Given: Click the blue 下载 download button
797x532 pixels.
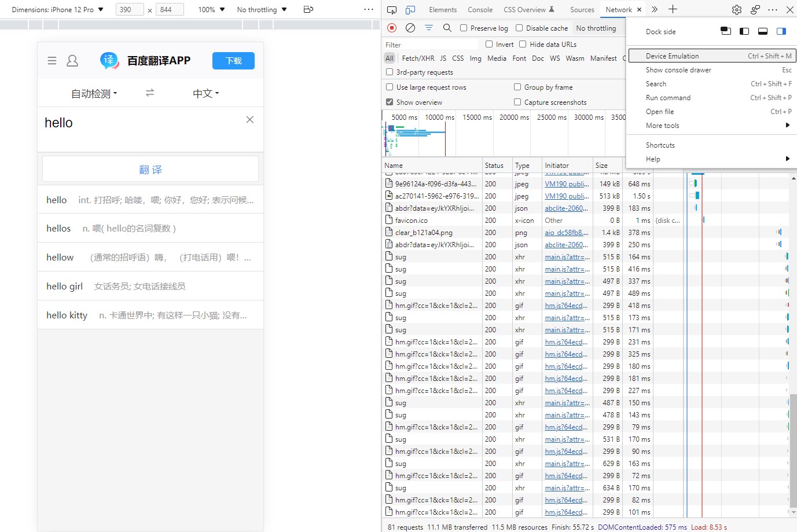Looking at the screenshot, I should (233, 61).
